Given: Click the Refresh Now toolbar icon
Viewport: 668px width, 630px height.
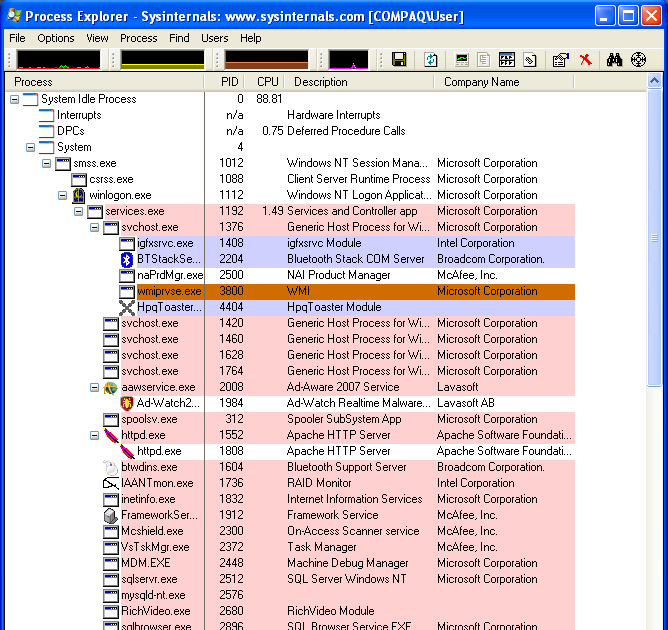Looking at the screenshot, I should pyautogui.click(x=430, y=60).
